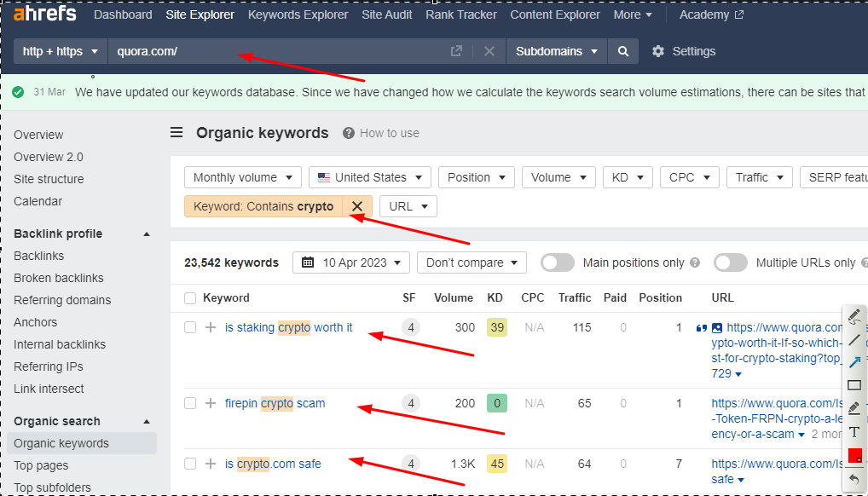Toggle Multiple URLs only switch
The image size is (868, 496).
731,263
